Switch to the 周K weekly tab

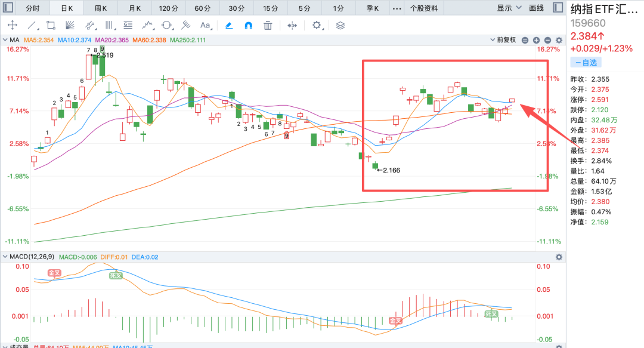point(100,8)
